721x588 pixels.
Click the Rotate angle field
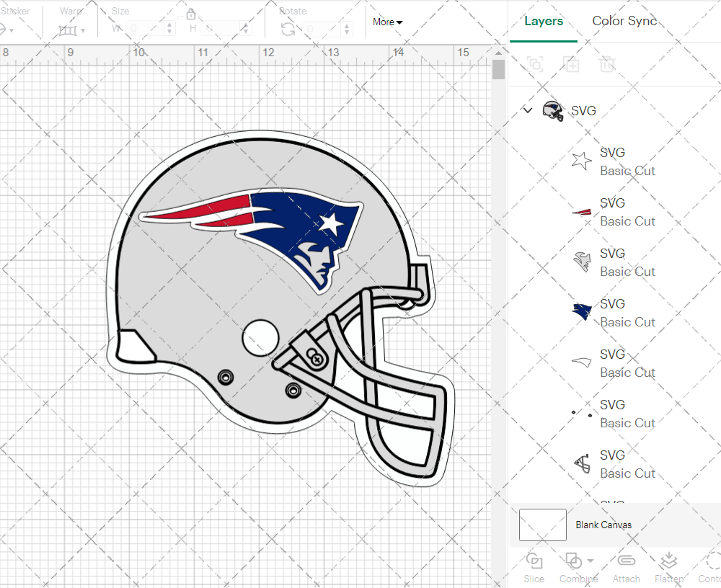coord(322,29)
